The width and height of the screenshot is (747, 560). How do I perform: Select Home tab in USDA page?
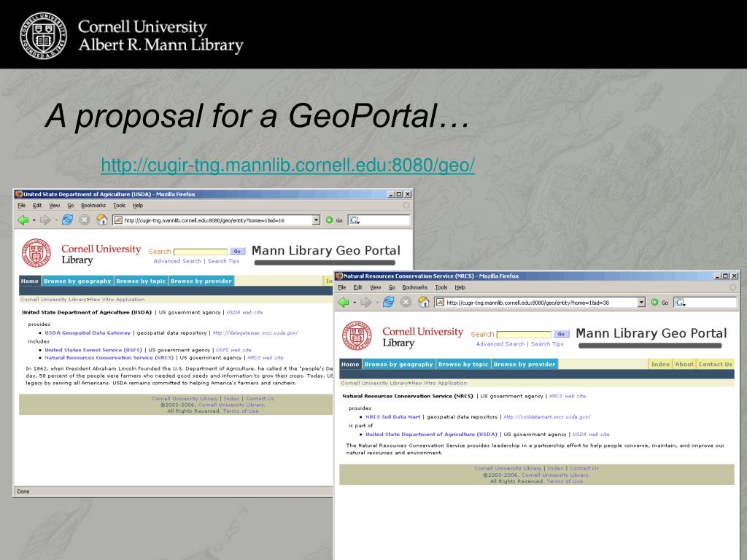[x=29, y=281]
